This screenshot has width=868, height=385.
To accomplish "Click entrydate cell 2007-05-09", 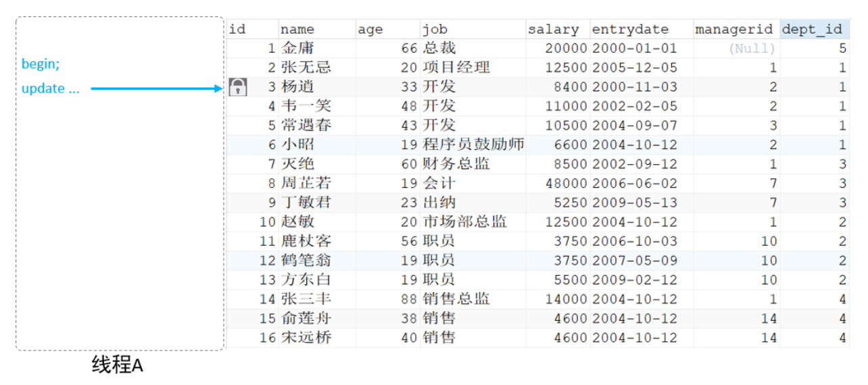I will [x=634, y=260].
